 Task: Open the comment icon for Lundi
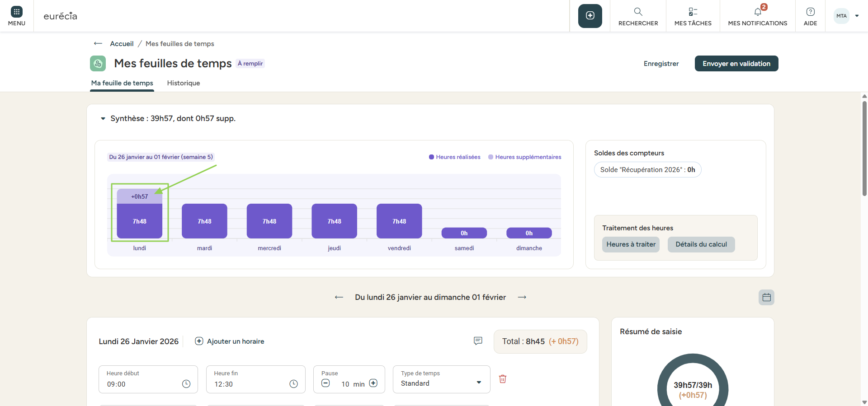click(x=478, y=341)
